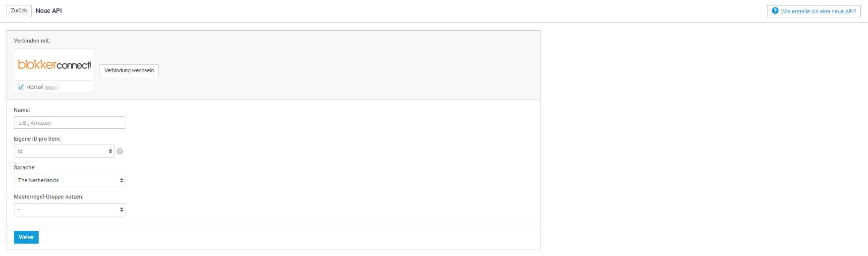Click the blokker connect logo
Image resolution: width=868 pixels, height=256 pixels.
(x=54, y=65)
